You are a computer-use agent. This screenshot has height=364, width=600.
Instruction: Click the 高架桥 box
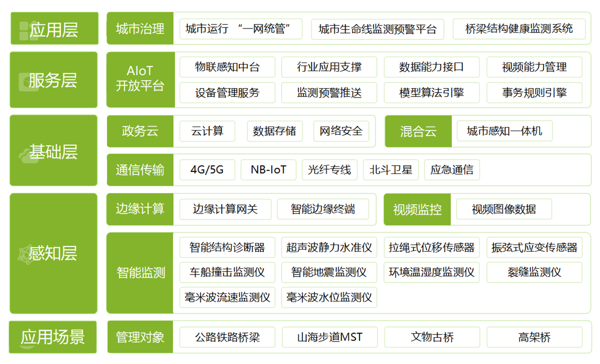[534, 337]
